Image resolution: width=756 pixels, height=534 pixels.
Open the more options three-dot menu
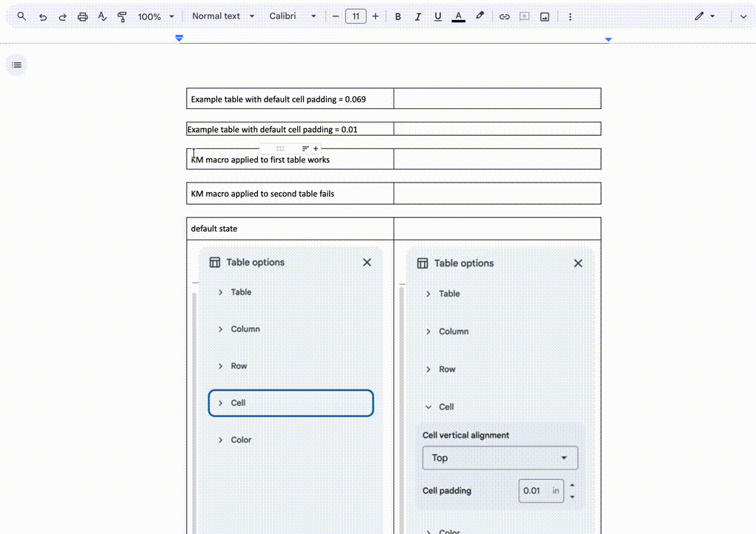[x=570, y=16]
